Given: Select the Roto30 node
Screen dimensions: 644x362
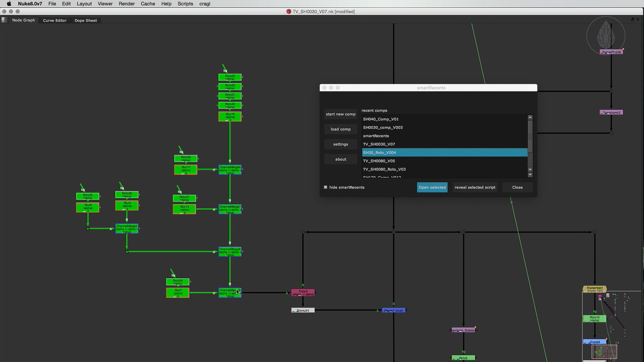Looking at the screenshot, I should (x=230, y=87).
